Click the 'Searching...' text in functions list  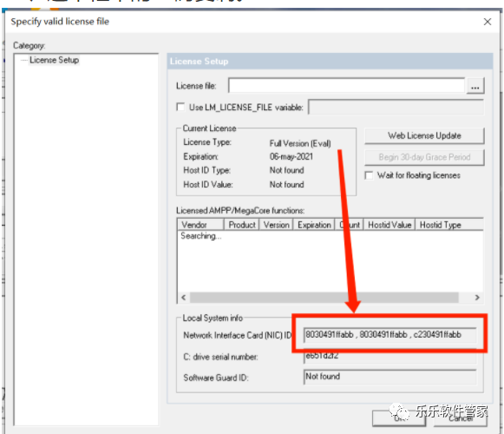point(201,236)
